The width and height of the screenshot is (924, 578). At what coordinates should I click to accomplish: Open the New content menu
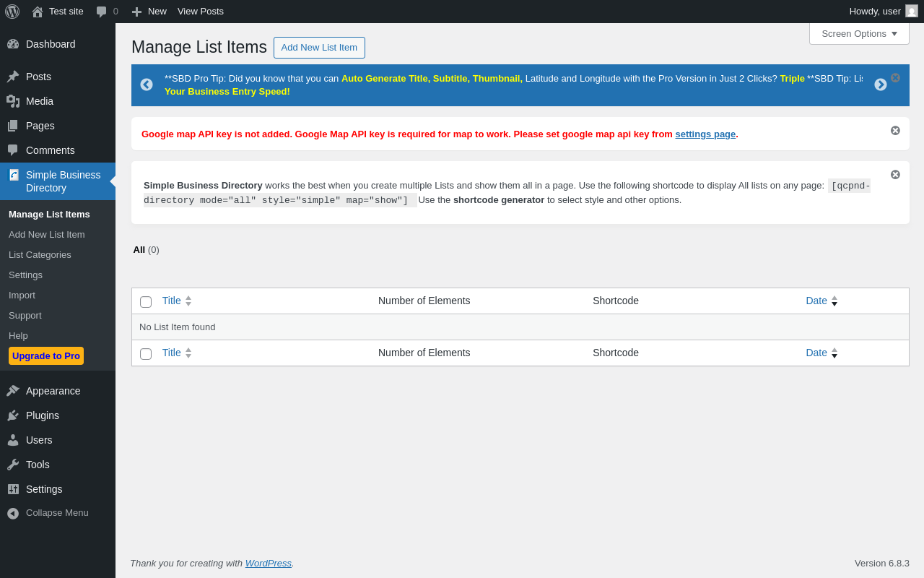[x=149, y=12]
